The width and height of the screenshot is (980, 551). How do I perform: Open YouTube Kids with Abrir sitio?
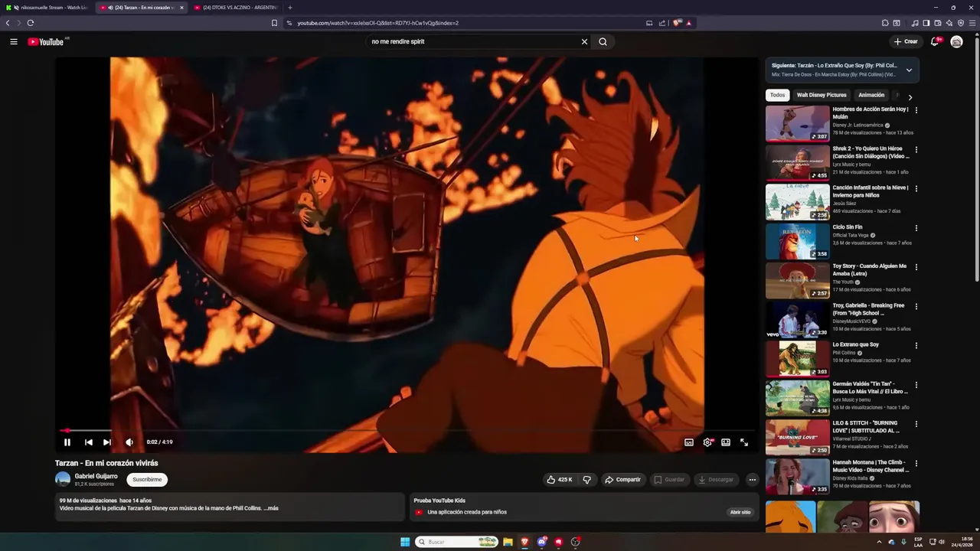click(740, 512)
